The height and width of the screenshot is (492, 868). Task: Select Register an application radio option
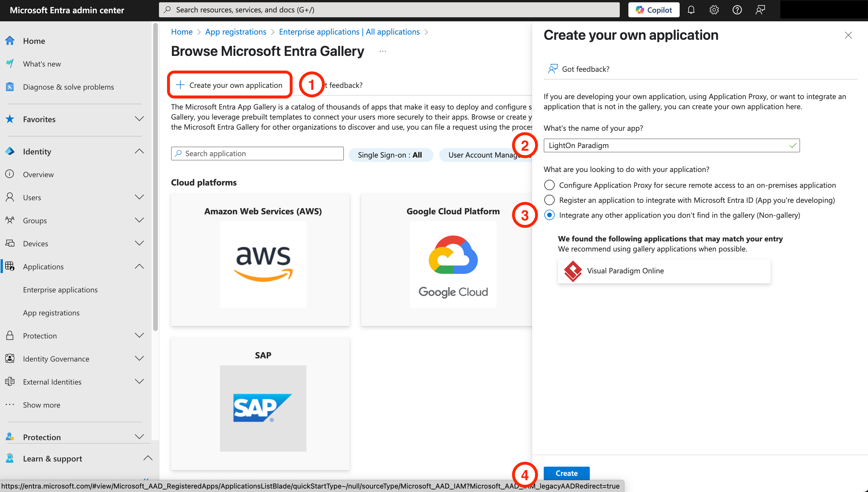(549, 200)
